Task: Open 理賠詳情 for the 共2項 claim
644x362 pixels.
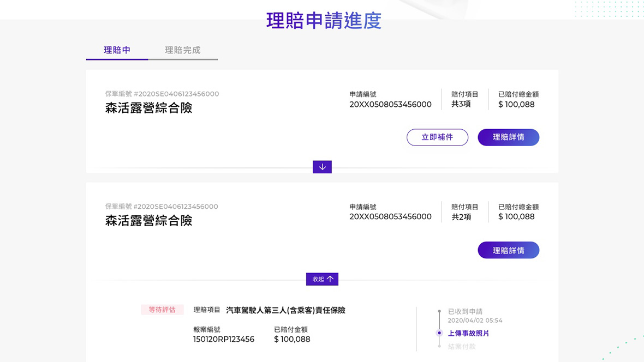Action: [508, 250]
